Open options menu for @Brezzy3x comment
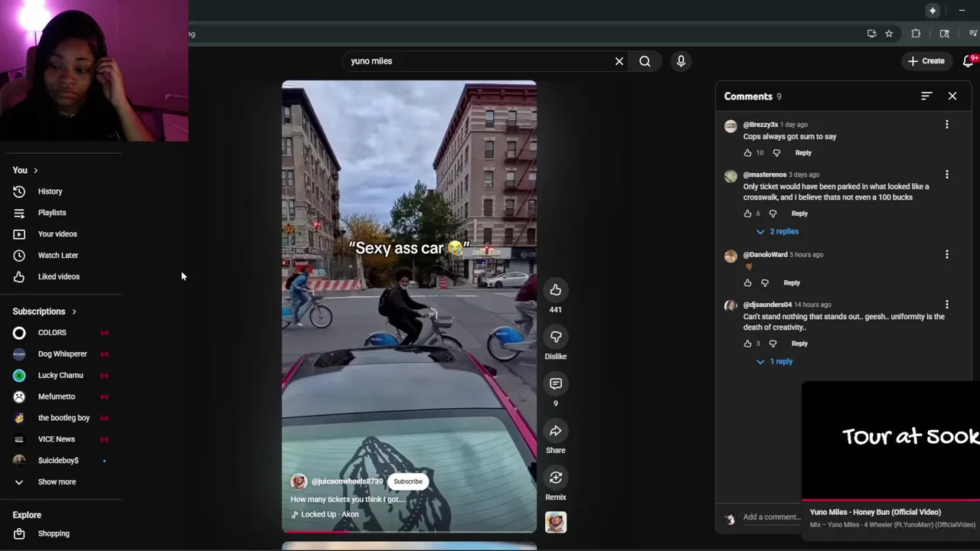980x551 pixels. [947, 125]
